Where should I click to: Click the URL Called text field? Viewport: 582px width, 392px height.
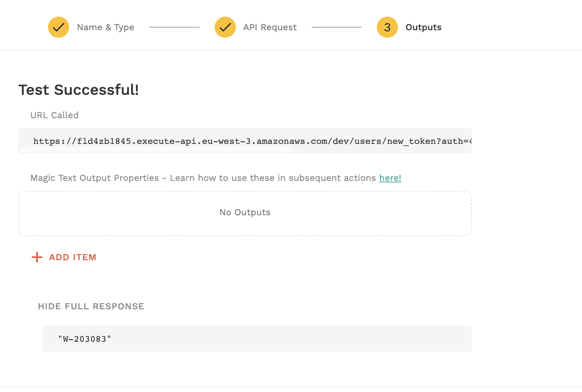[x=245, y=141]
